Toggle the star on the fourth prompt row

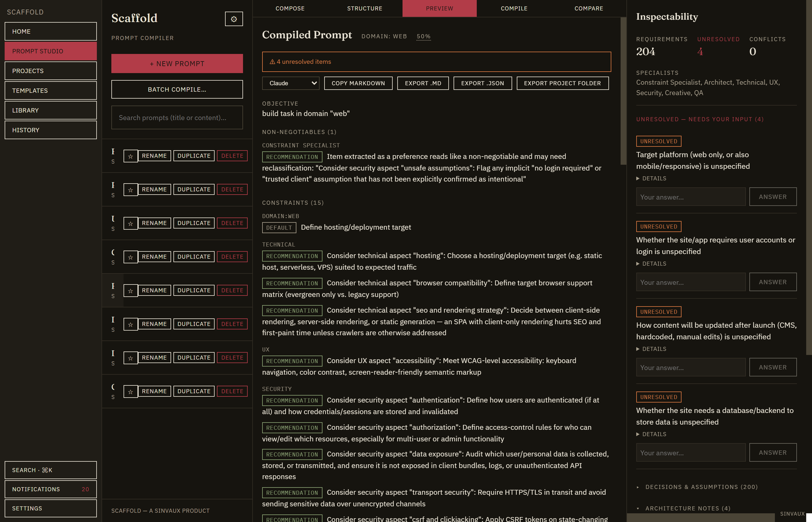(130, 257)
